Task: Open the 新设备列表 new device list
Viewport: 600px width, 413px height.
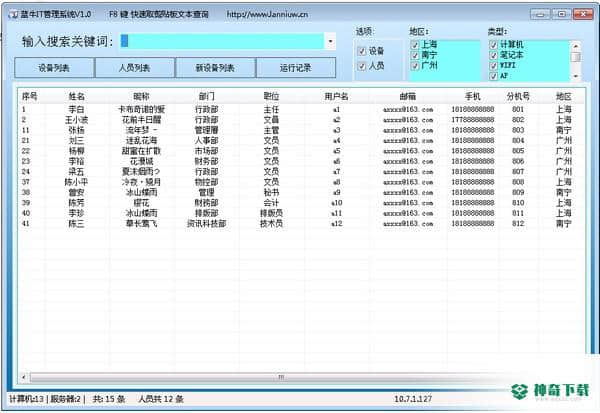Action: (215, 68)
